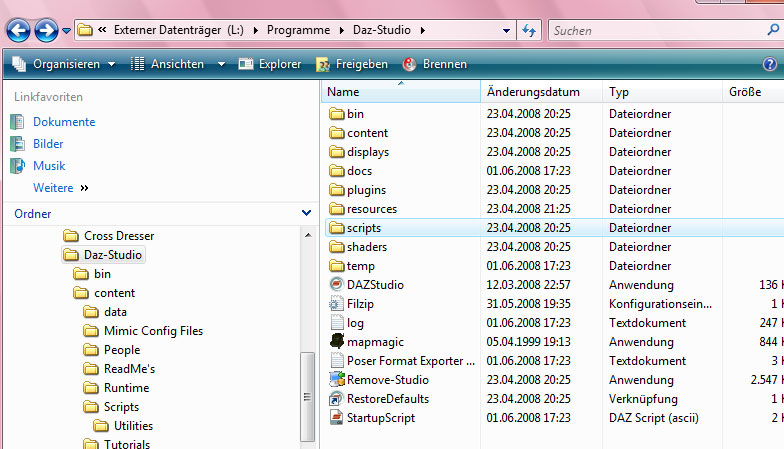The image size is (784, 449).
Task: Click the tree scrollbar up arrow
Action: (308, 235)
